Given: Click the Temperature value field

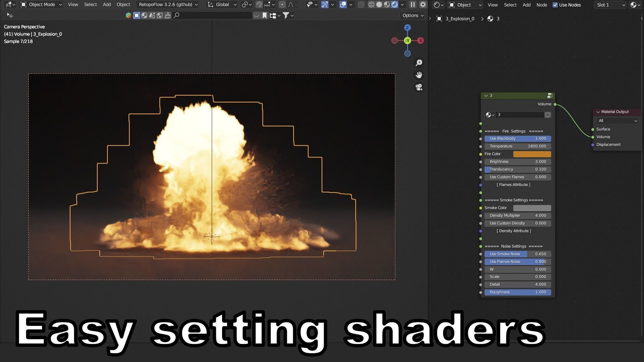Looking at the screenshot, I should click(x=518, y=146).
